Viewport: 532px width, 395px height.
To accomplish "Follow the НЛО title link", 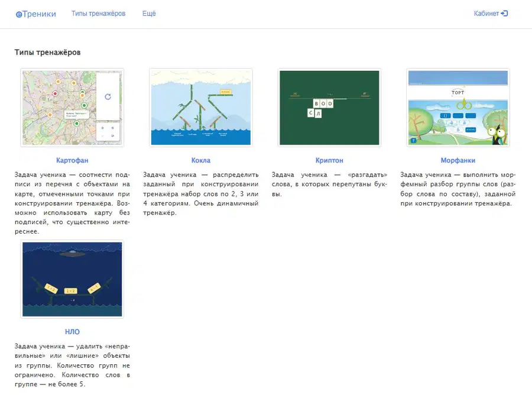I will [72, 332].
